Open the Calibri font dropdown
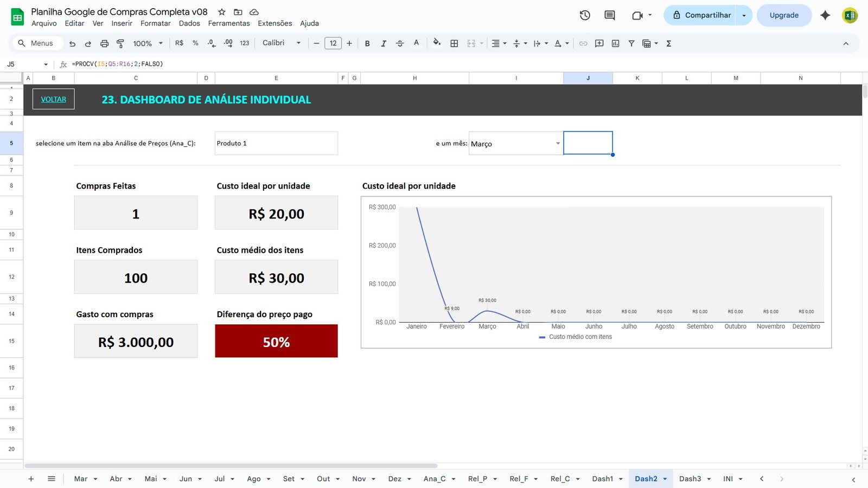Viewport: 868px width, 488px height. 280,43
